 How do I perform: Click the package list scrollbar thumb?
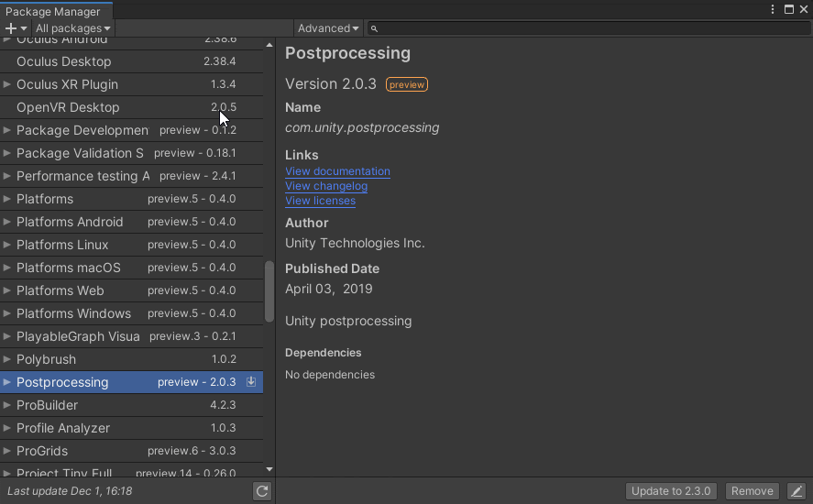click(269, 291)
